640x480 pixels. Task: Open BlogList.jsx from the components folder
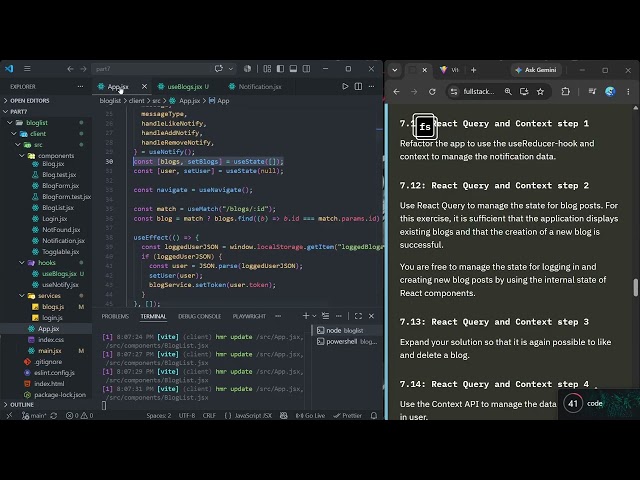click(58, 207)
